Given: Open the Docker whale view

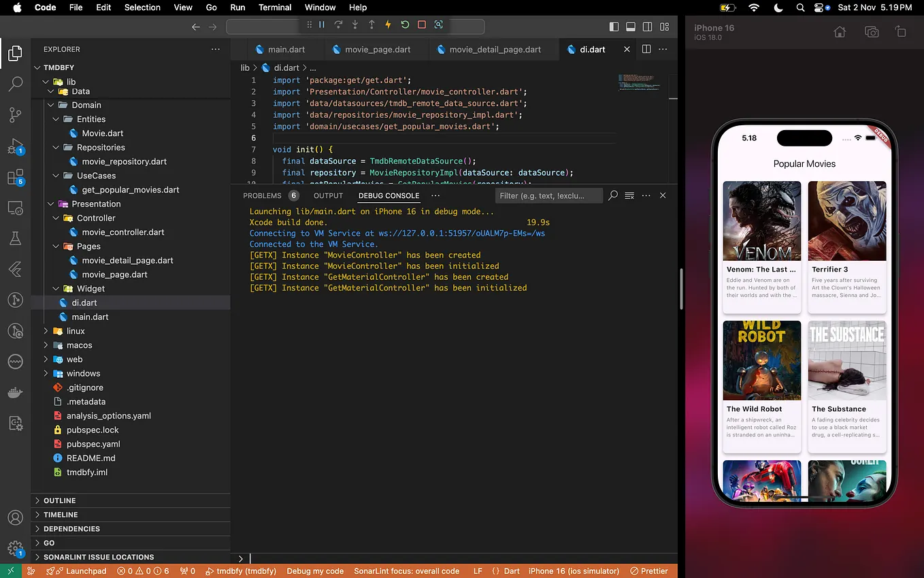Looking at the screenshot, I should pos(15,391).
